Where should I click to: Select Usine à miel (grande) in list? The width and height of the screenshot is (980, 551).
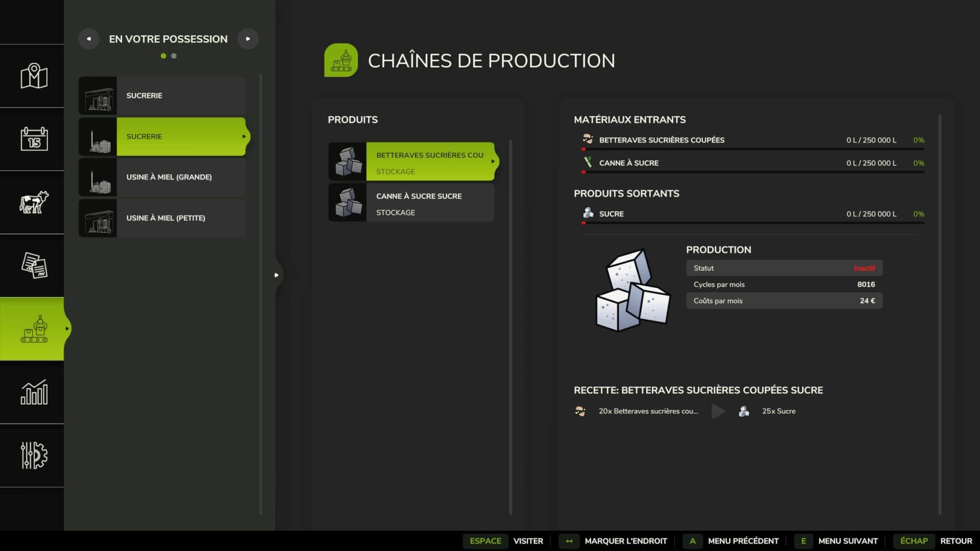click(168, 177)
